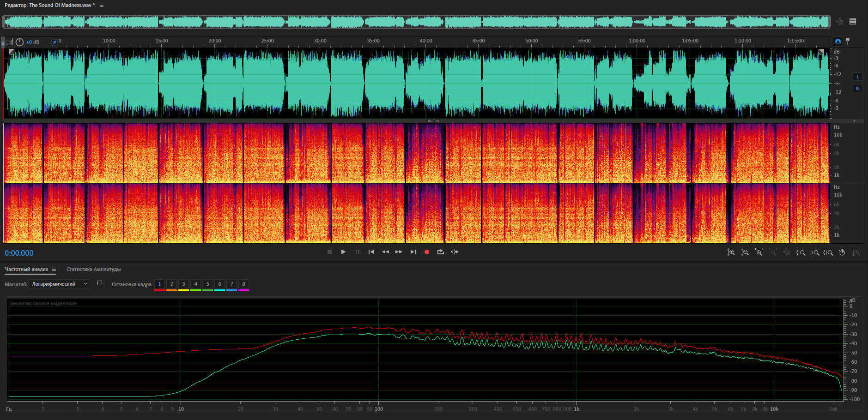Click hold frame button 5
The width and height of the screenshot is (868, 420).
[x=207, y=284]
